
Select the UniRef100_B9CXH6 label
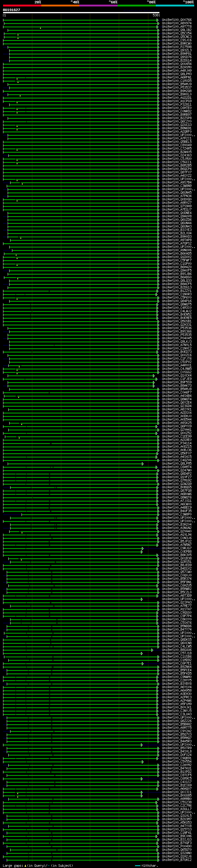tap(177, 836)
